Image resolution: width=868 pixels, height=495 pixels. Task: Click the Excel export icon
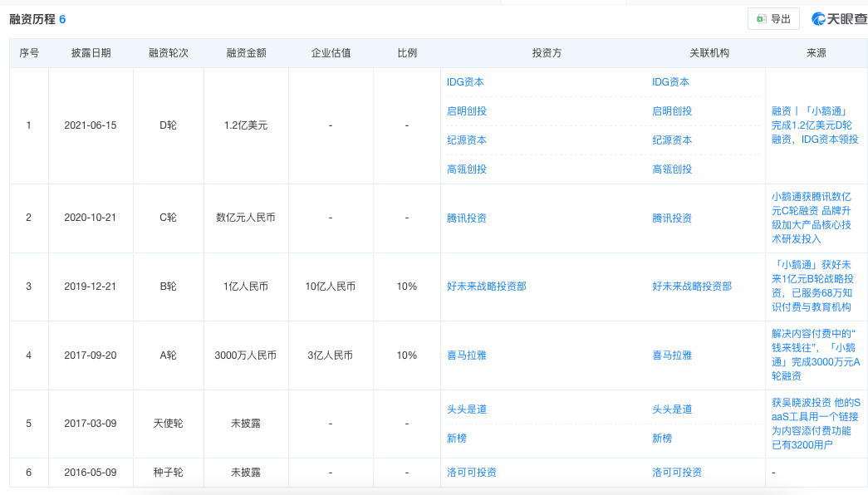tap(762, 19)
